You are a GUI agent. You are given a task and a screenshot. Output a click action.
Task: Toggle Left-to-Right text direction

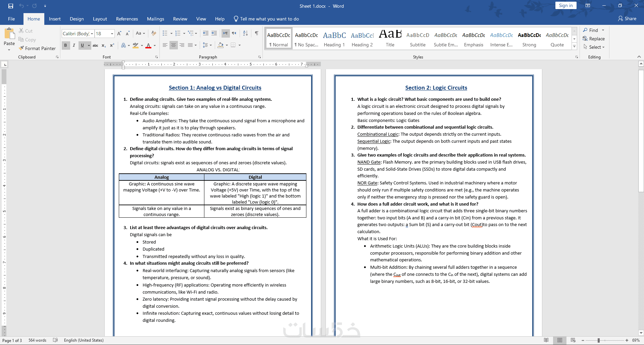pos(226,33)
